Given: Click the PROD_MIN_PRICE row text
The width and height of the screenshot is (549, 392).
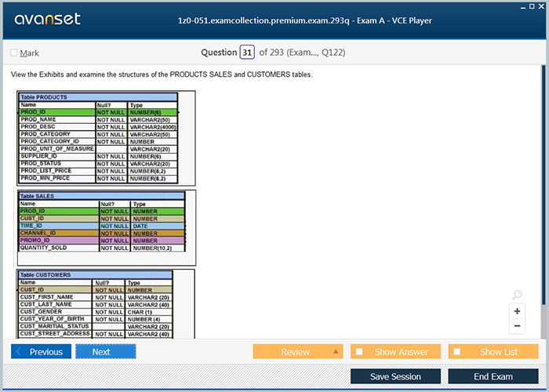Looking at the screenshot, I should [45, 178].
